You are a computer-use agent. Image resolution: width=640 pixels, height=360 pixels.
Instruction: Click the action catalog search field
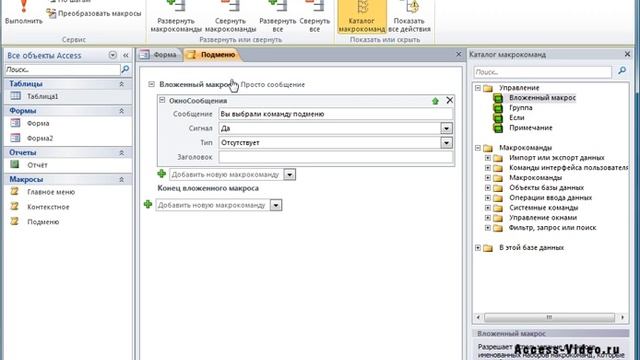click(542, 72)
